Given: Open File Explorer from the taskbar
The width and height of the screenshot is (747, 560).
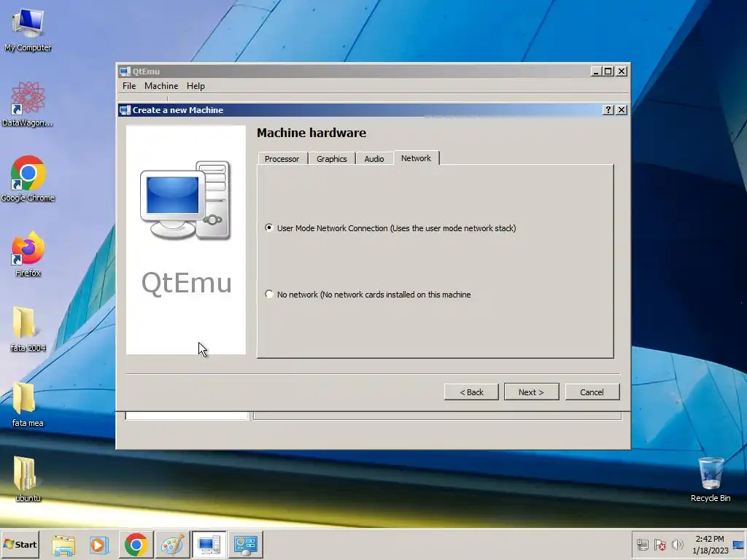Looking at the screenshot, I should tap(63, 545).
